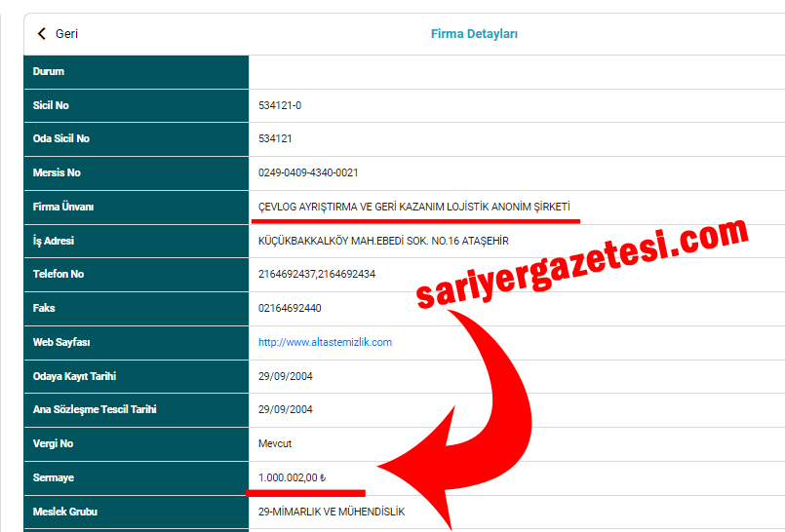Select the Küçükbakkalköy business address text
Viewport: 785px width, 532px height.
click(x=383, y=241)
